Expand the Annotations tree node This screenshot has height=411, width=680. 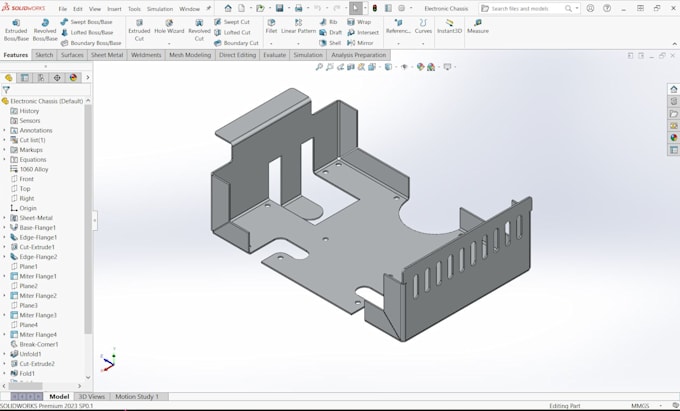pyautogui.click(x=4, y=130)
